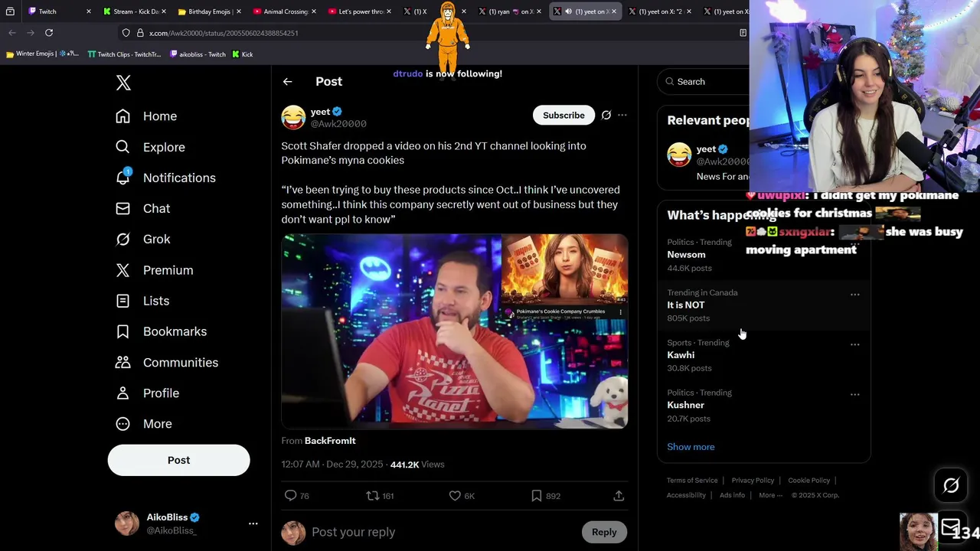
Task: Open the Cookie Policy link
Action: (808, 481)
